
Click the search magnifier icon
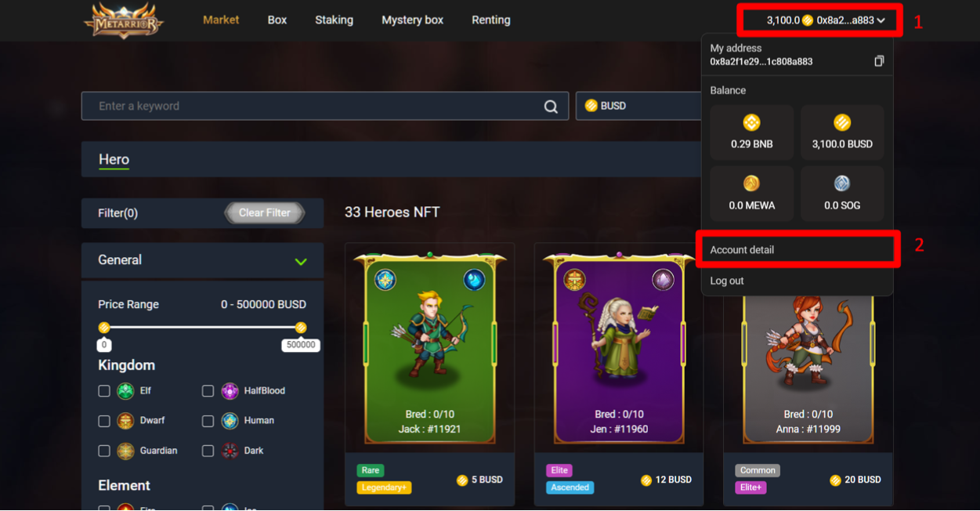click(551, 107)
